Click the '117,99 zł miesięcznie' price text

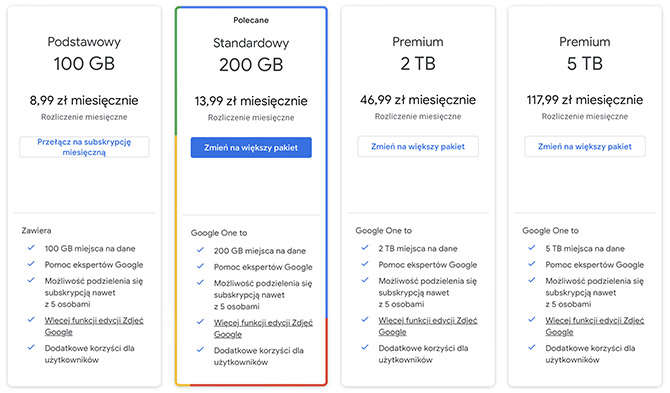point(585,100)
